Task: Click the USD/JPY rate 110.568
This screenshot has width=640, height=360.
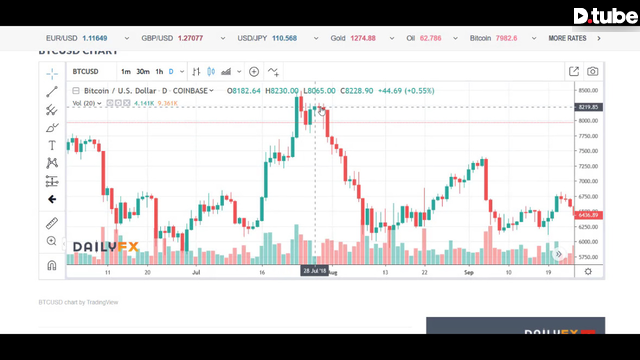Action: [x=284, y=38]
